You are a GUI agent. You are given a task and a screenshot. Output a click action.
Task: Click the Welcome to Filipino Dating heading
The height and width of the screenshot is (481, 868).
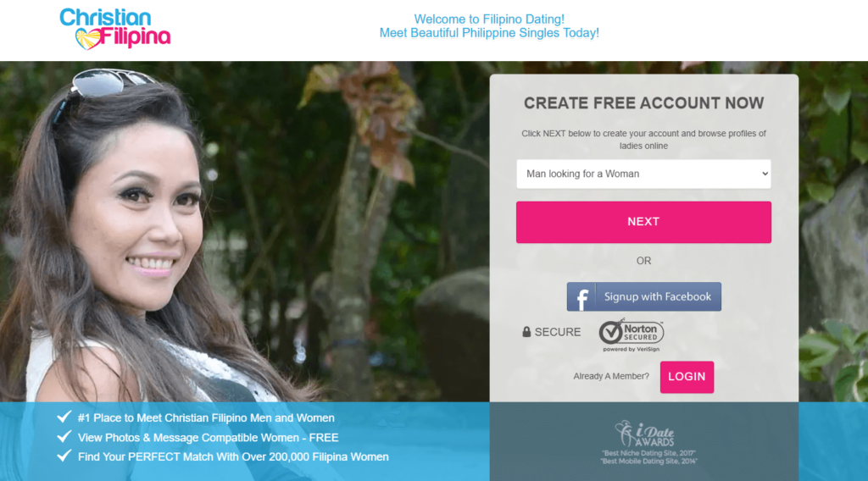[x=489, y=19]
